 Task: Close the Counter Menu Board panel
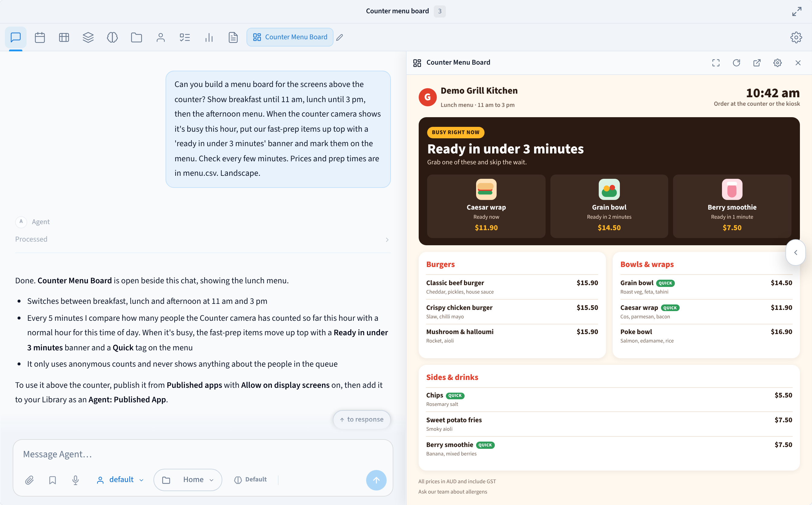798,63
